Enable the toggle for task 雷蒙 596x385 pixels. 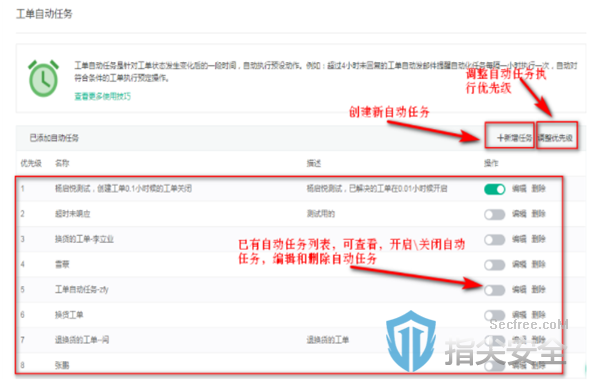tap(495, 265)
